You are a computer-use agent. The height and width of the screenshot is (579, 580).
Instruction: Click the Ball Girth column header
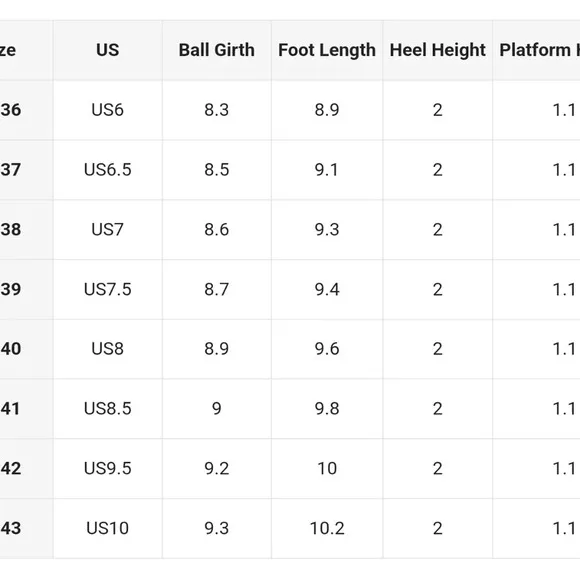(217, 50)
